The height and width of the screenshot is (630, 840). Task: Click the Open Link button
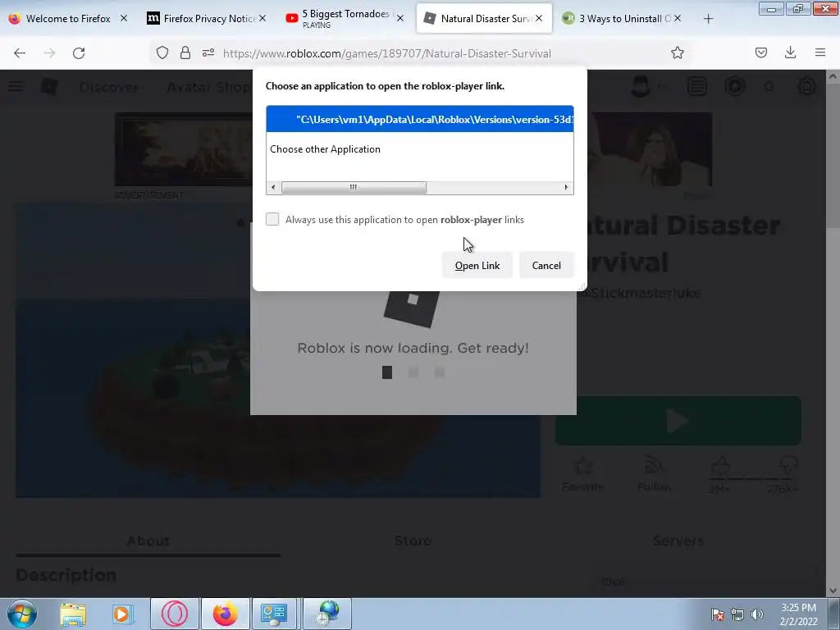(477, 265)
